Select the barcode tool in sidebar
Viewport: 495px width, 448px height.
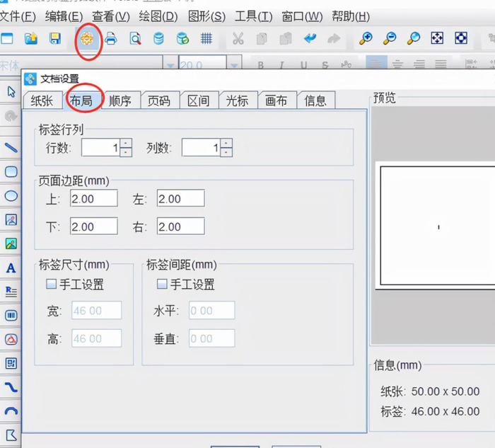pos(11,316)
